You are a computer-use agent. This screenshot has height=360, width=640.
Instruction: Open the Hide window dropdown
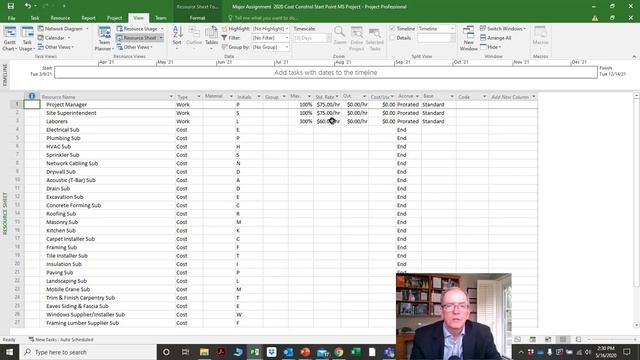[x=491, y=47]
